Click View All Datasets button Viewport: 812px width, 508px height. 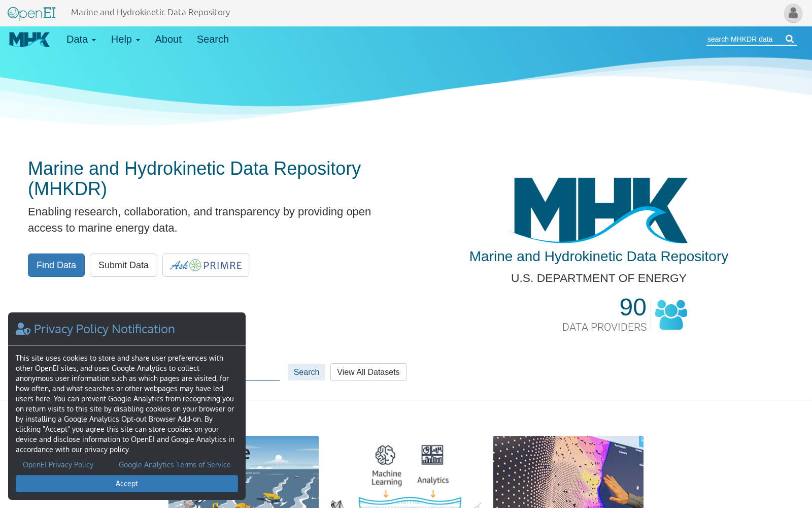[368, 372]
